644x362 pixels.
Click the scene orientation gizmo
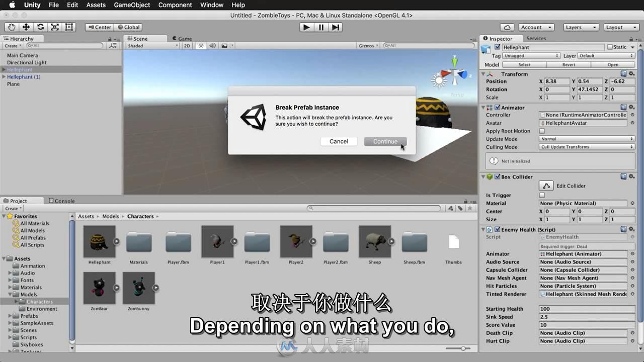pos(454,74)
